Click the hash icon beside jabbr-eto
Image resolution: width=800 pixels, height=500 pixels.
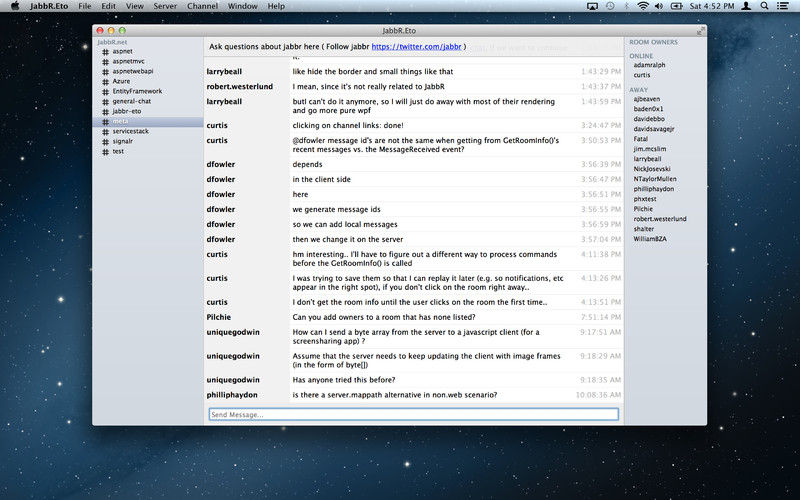[106, 112]
